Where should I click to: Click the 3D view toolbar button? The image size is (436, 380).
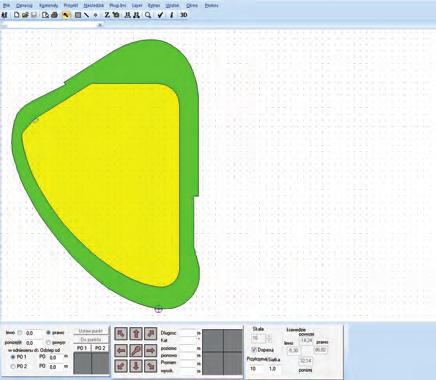point(184,15)
